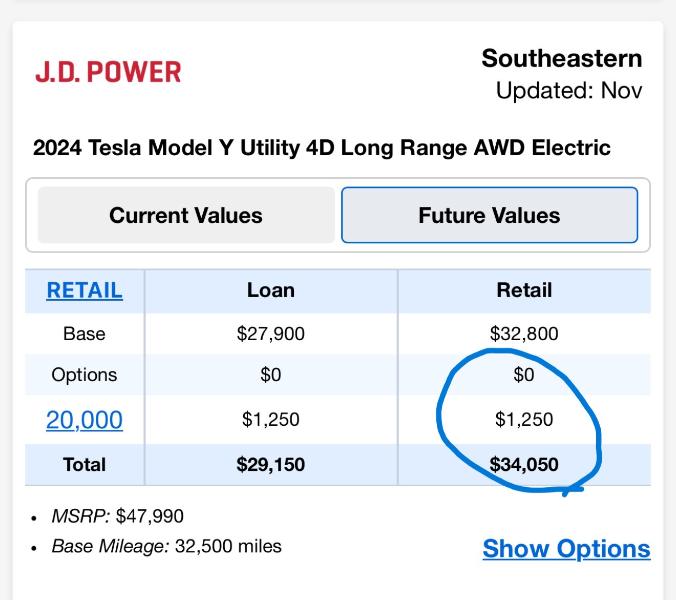The image size is (676, 600).
Task: Click the Total row label
Action: coord(85,464)
